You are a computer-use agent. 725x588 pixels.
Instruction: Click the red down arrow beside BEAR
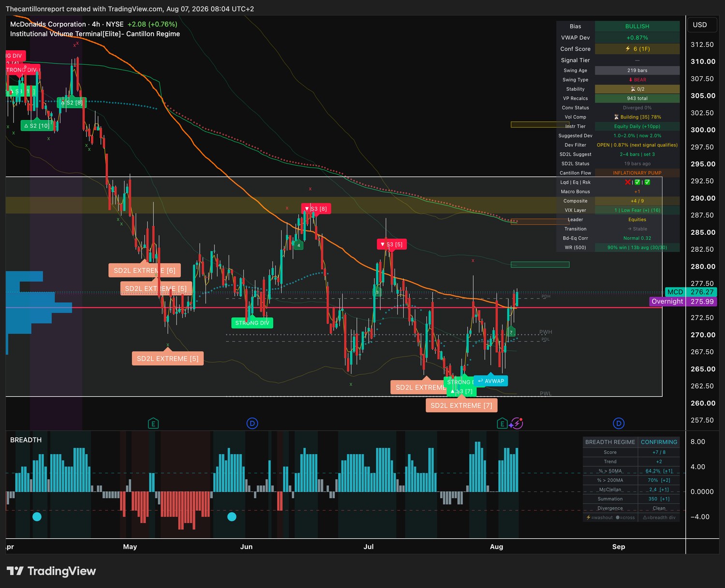coord(630,80)
